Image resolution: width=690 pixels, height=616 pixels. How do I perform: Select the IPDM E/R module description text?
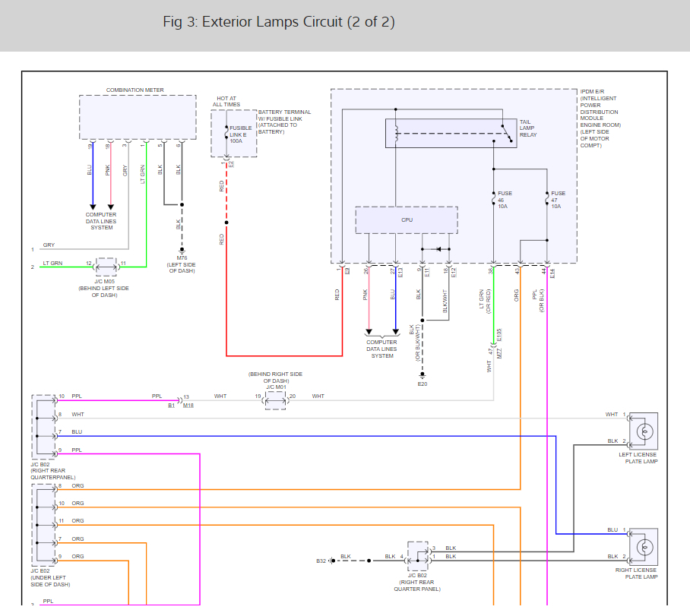point(600,118)
